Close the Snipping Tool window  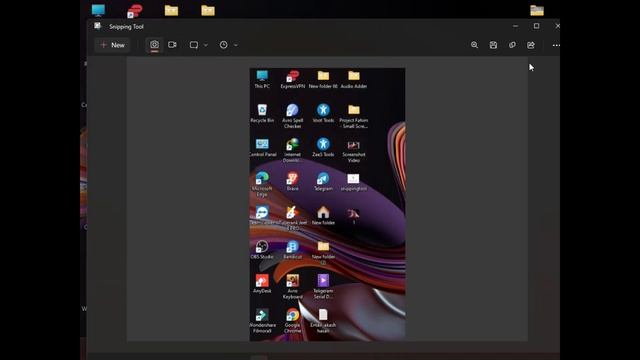tap(557, 26)
